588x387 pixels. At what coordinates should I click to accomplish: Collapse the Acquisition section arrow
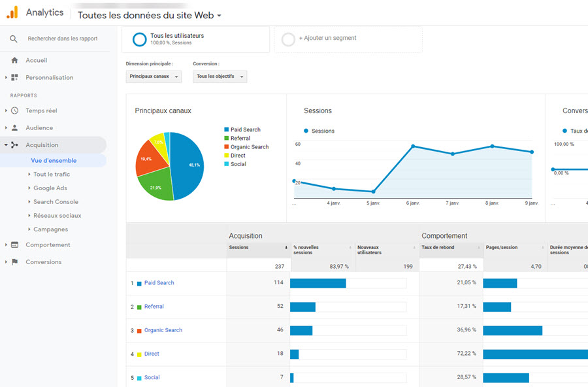[6, 145]
